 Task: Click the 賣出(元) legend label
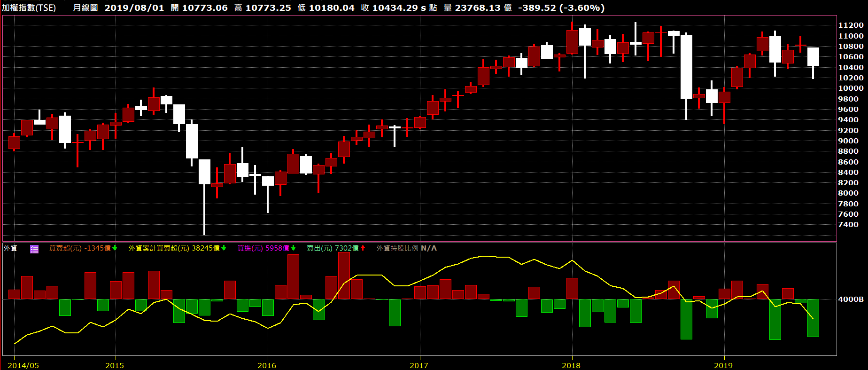(x=319, y=248)
